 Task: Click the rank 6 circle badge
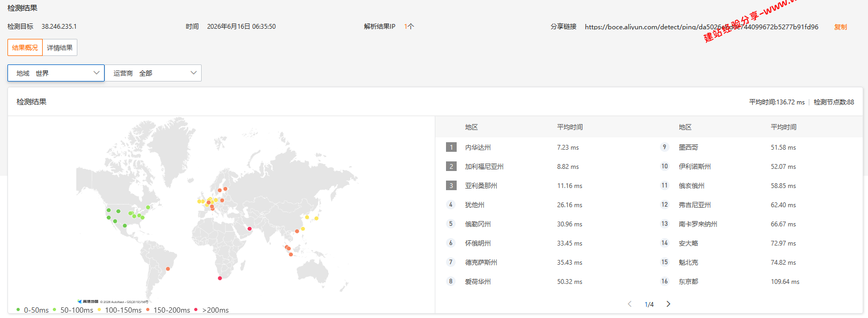point(451,243)
